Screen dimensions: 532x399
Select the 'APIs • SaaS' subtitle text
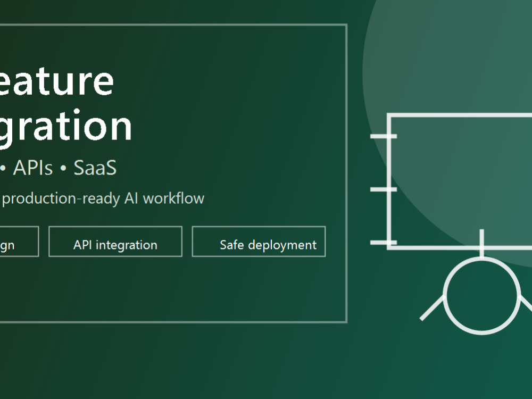tap(64, 168)
